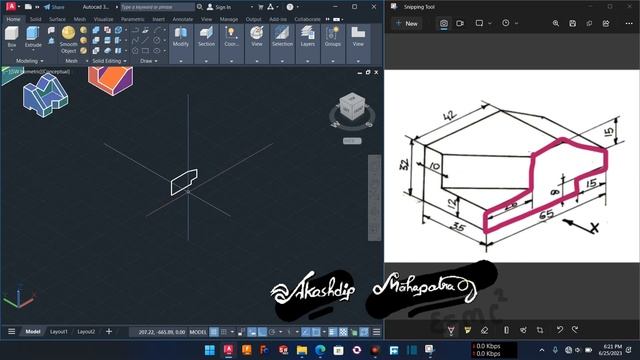This screenshot has width=640, height=360.
Task: Click the touch writing icon in Snipping Tool
Action: click(523, 330)
